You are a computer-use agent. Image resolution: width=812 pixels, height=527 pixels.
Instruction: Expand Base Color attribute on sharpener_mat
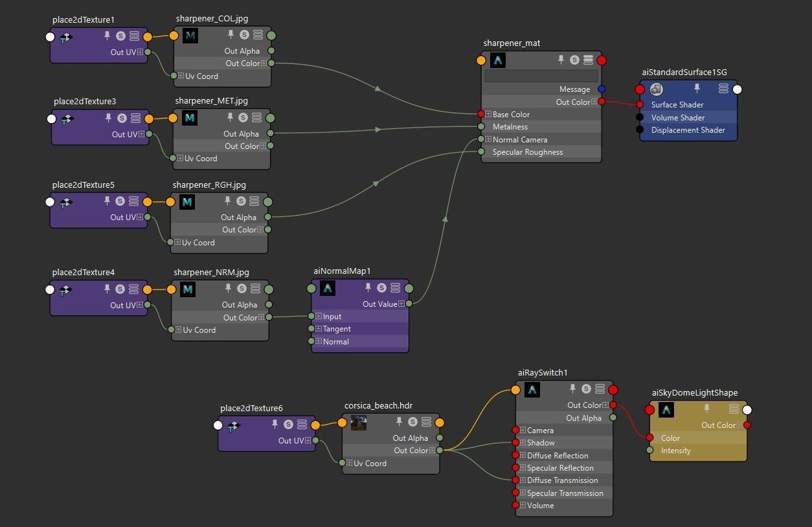tap(488, 114)
